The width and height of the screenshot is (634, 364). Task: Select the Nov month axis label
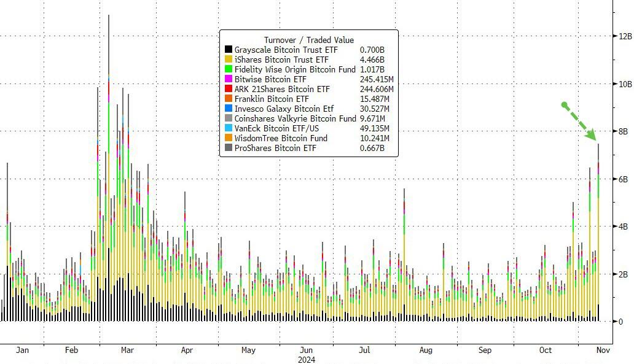pyautogui.click(x=603, y=350)
